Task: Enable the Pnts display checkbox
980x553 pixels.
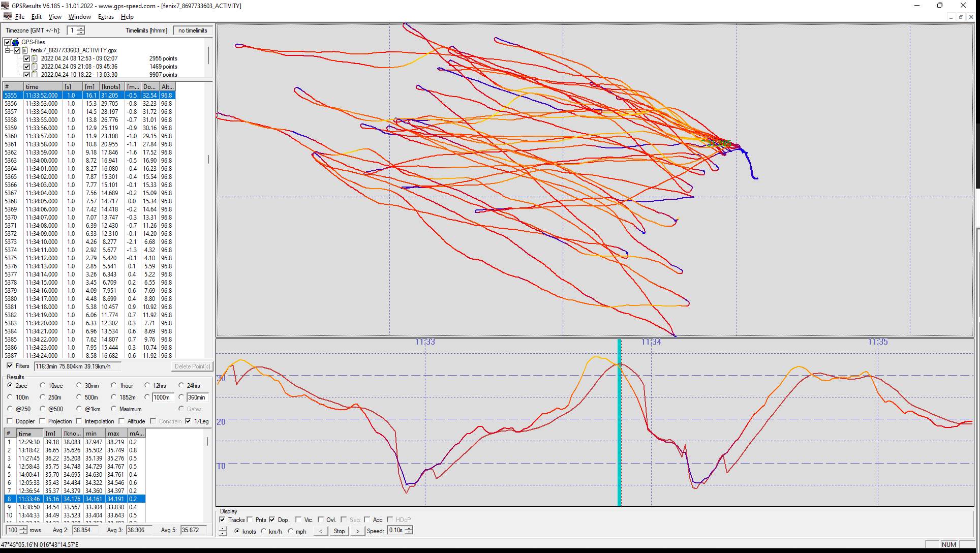Action: click(x=250, y=519)
